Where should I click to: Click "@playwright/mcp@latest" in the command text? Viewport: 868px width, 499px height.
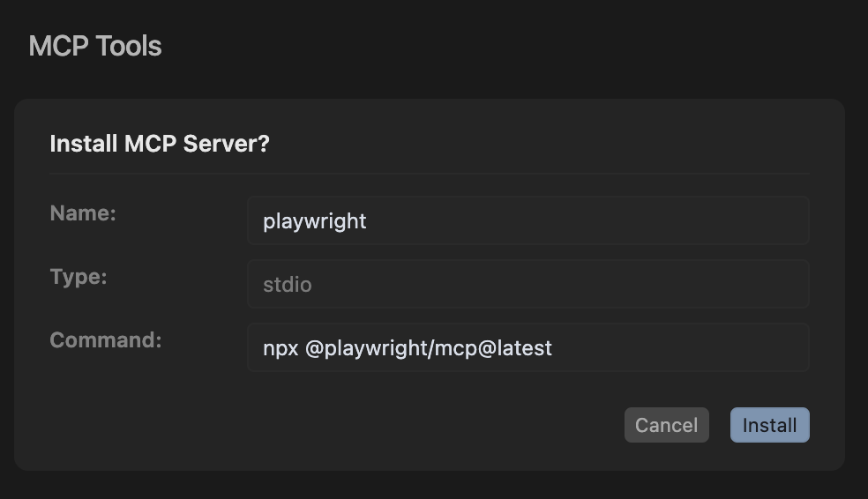coord(429,348)
